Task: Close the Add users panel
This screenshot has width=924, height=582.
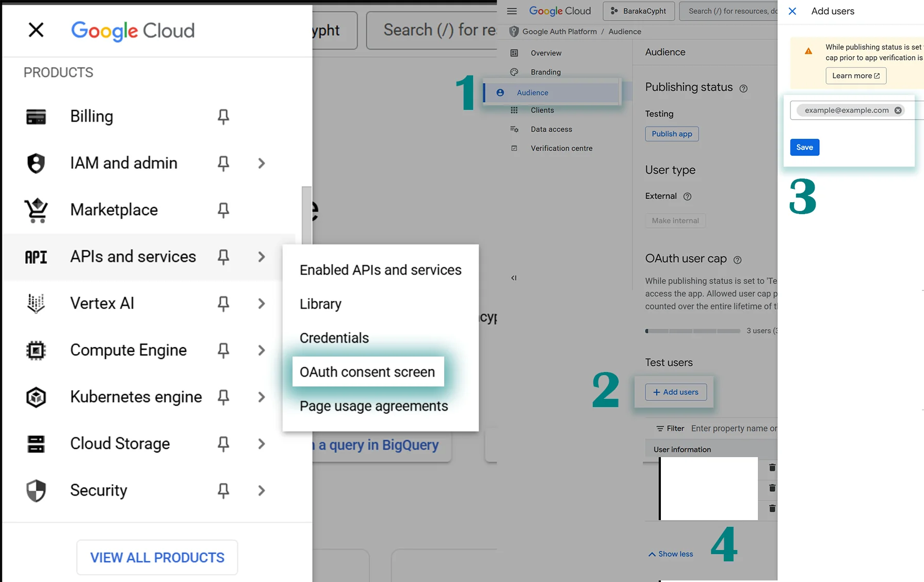Action: (x=792, y=11)
